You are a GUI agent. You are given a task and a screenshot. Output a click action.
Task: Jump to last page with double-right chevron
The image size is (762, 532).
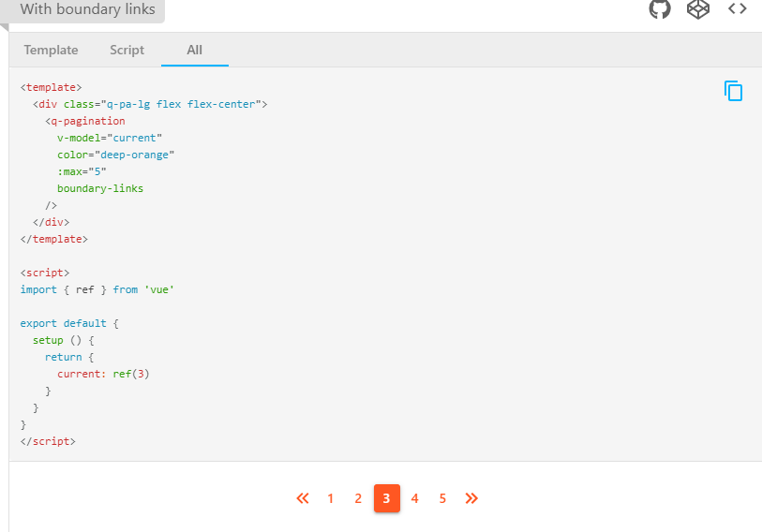[x=471, y=498]
